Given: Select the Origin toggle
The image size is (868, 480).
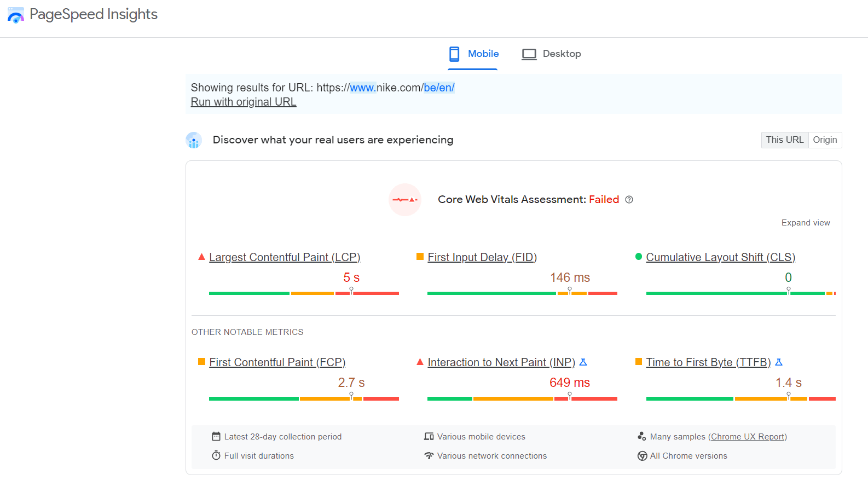Looking at the screenshot, I should [x=825, y=140].
